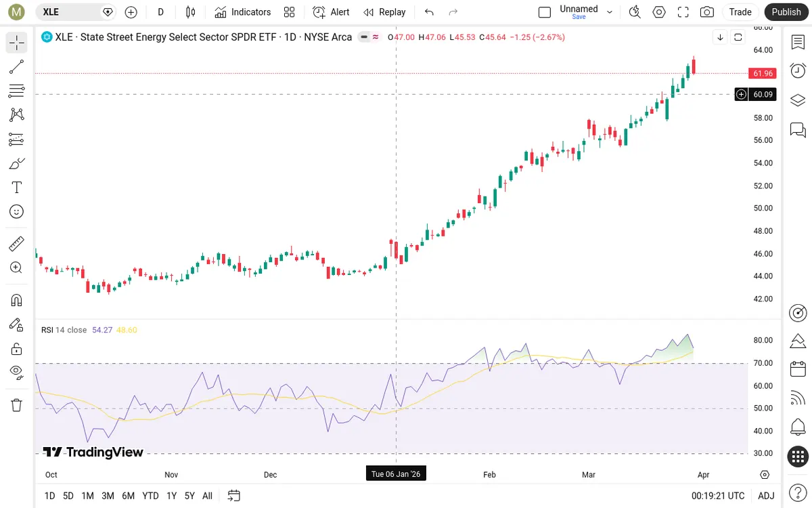Toggle ADJ price adjustment
This screenshot has width=812, height=508.
coord(766,496)
